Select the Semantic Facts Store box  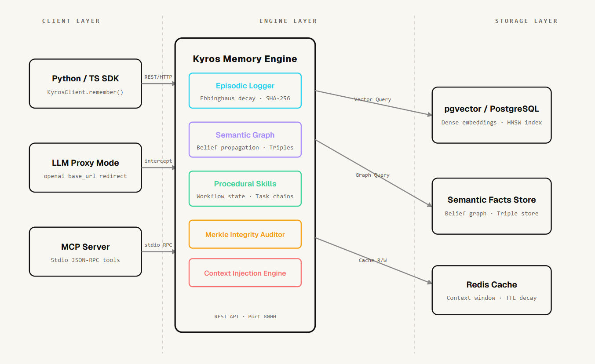[x=492, y=206]
